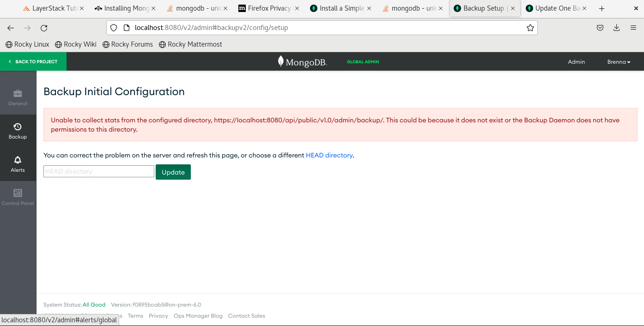Click the version string f0895bcab5@on-prem-6.0
The image size is (644, 326).
tap(167, 305)
